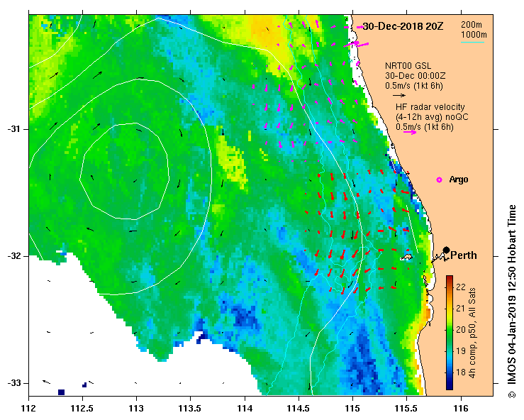Click the Perth city label

(464, 255)
